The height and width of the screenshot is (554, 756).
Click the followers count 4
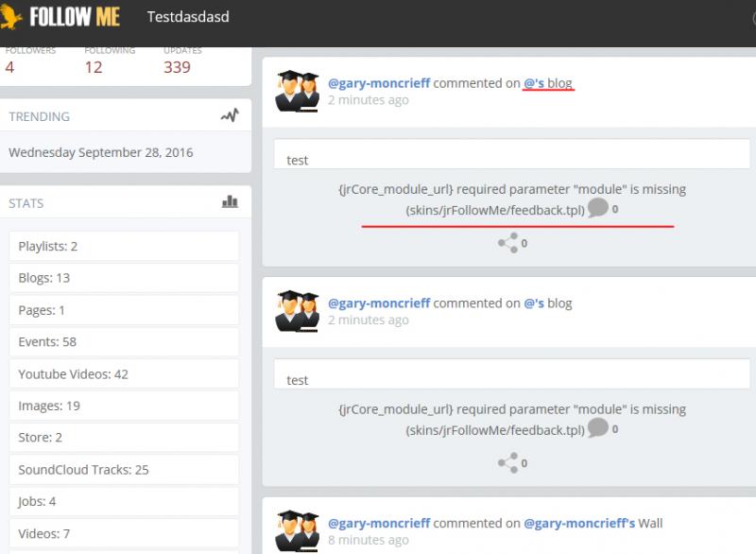pos(9,67)
